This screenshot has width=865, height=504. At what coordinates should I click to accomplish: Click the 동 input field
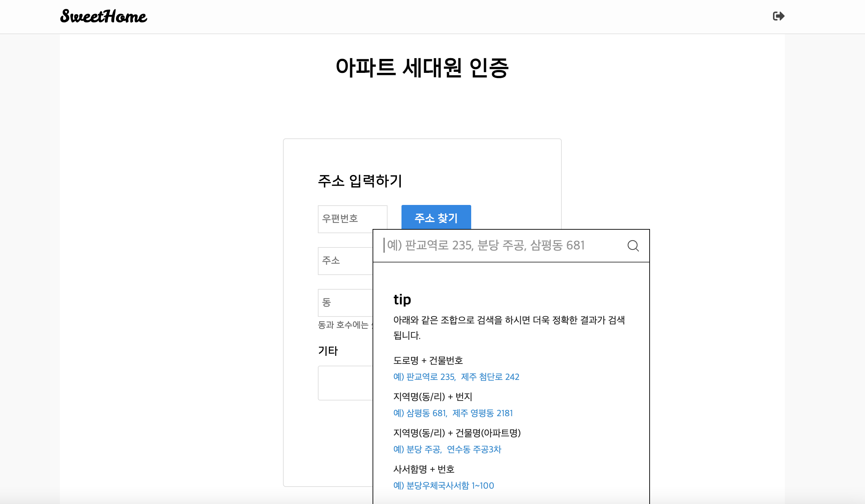pyautogui.click(x=345, y=303)
